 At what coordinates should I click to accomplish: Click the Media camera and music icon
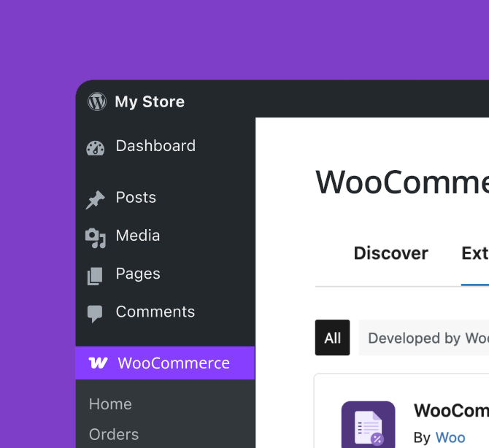(x=96, y=238)
